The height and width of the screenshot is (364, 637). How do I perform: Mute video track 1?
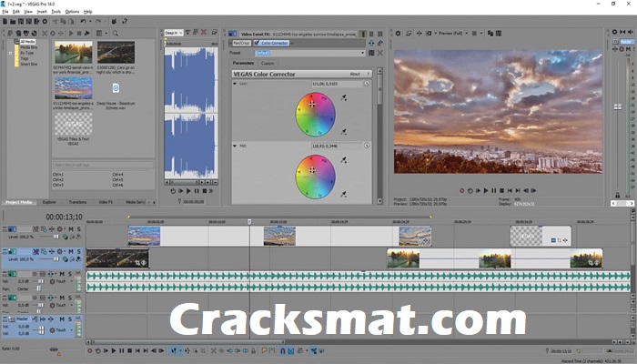[71, 229]
